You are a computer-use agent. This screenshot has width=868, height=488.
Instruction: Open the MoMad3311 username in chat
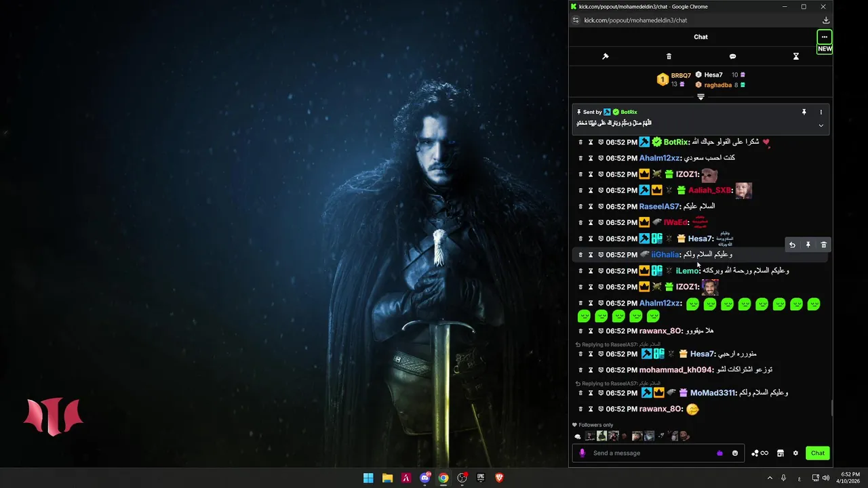coord(712,393)
